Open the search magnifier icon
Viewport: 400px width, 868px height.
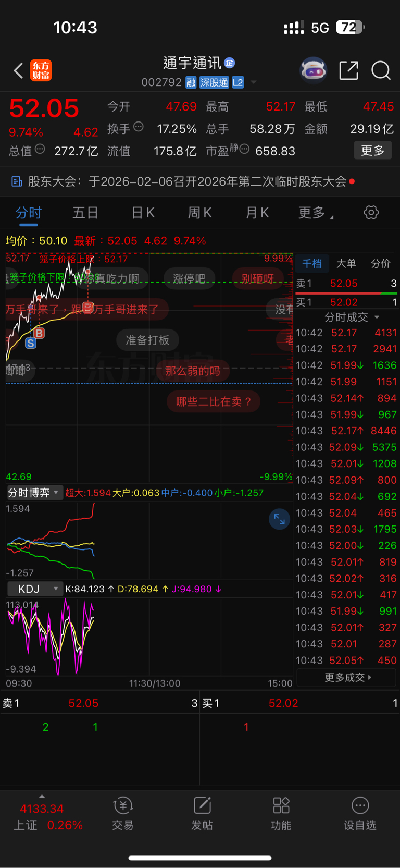[x=381, y=70]
